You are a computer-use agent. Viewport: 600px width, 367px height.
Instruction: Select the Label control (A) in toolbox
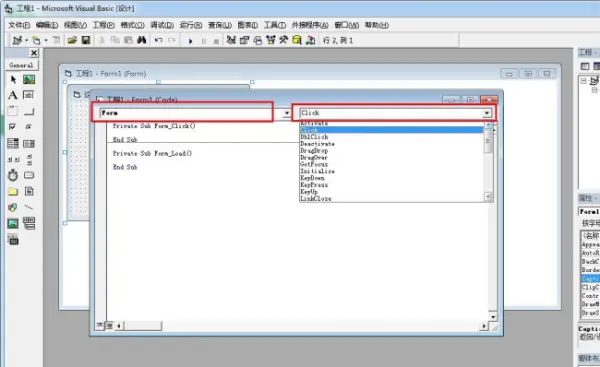[13, 95]
